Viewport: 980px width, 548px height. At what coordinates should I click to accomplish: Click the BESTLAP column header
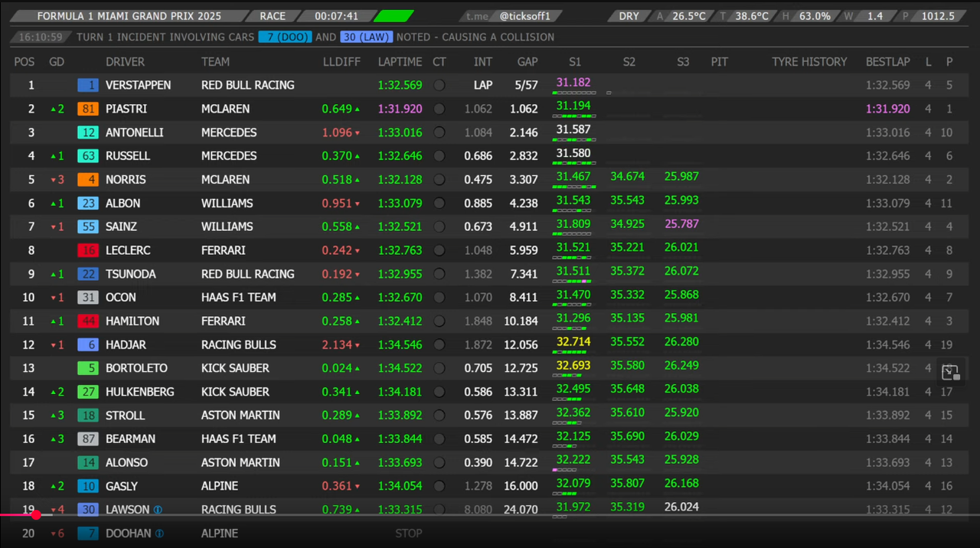pyautogui.click(x=888, y=62)
